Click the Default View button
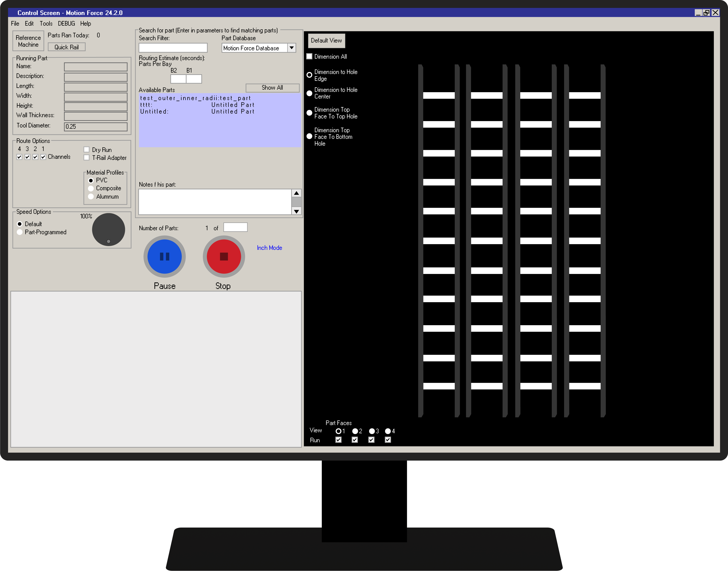The height and width of the screenshot is (571, 728). [326, 40]
